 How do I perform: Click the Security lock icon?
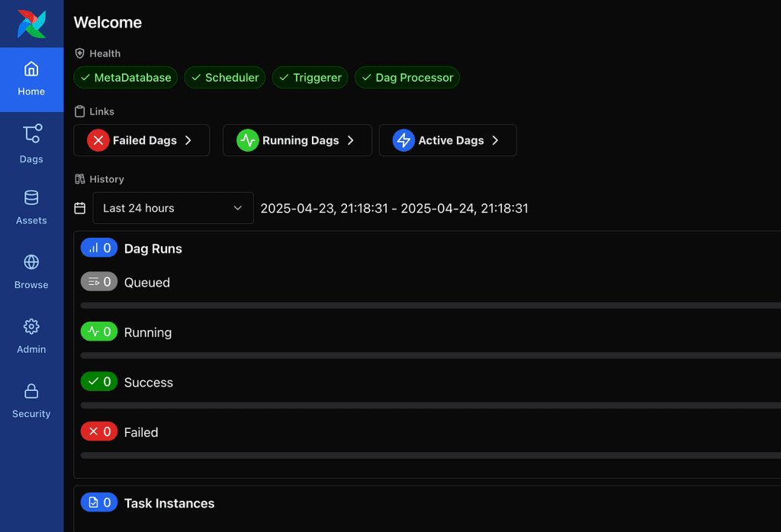tap(31, 391)
